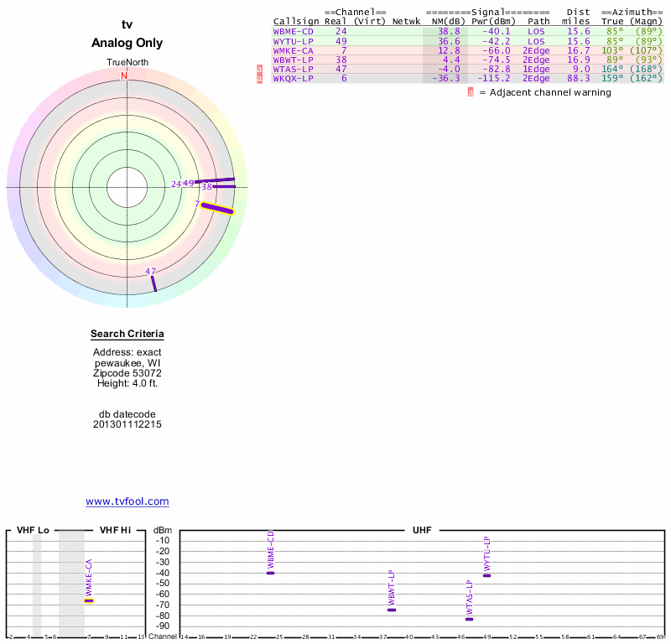Click WMKE-CA marker in VHF Hi chart
Image resolution: width=671 pixels, height=644 pixels.
89,600
